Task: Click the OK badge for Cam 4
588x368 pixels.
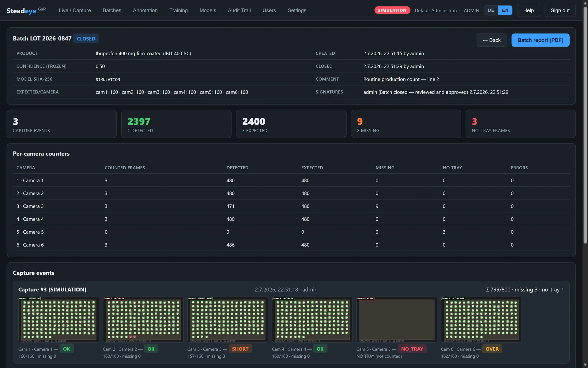Action: coord(320,349)
